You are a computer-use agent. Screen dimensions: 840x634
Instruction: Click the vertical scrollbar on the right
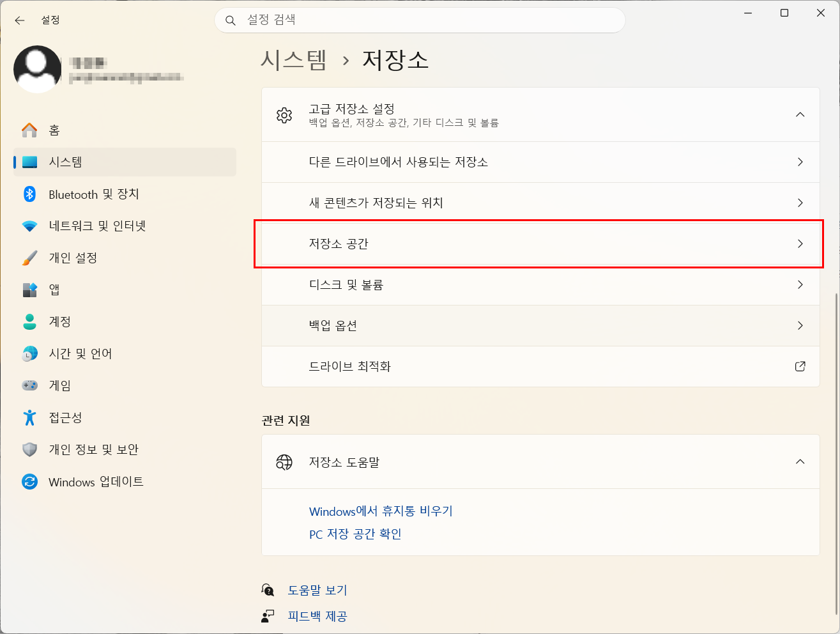pyautogui.click(x=836, y=453)
